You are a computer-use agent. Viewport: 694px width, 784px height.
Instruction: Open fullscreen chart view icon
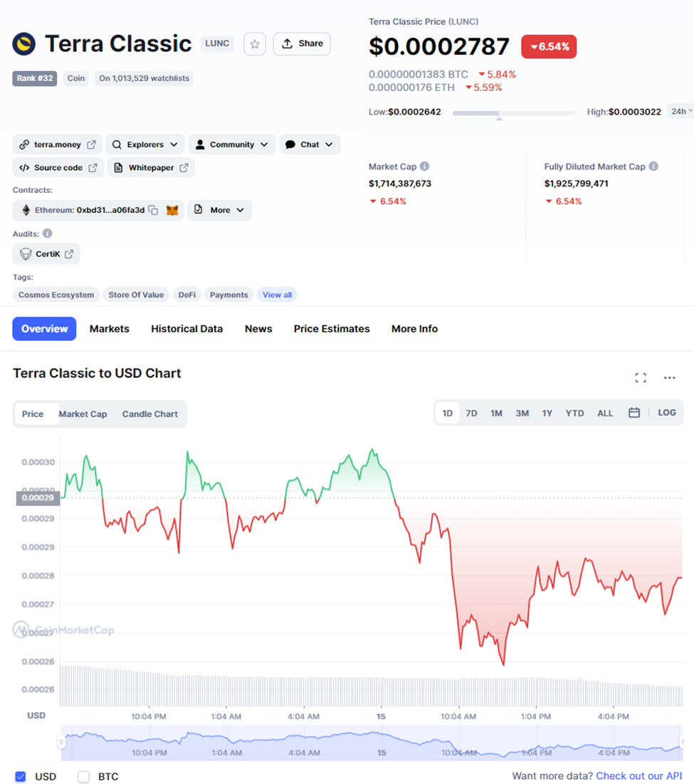641,378
